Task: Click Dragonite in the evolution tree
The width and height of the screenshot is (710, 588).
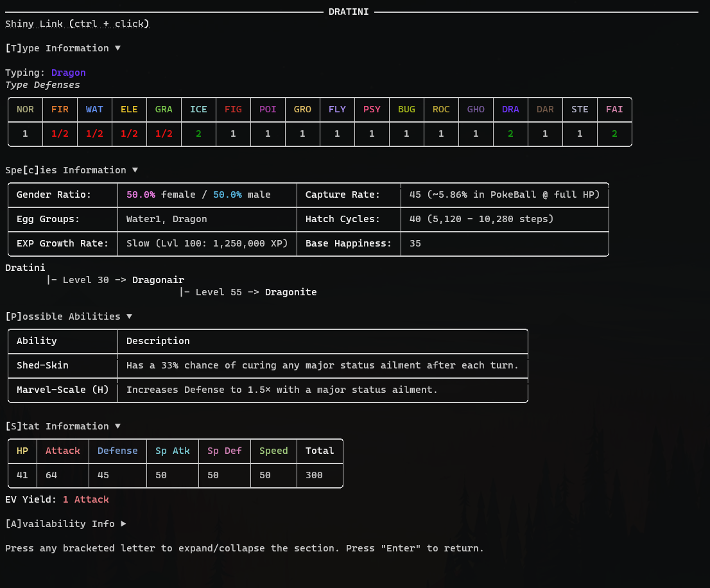Action: point(291,293)
